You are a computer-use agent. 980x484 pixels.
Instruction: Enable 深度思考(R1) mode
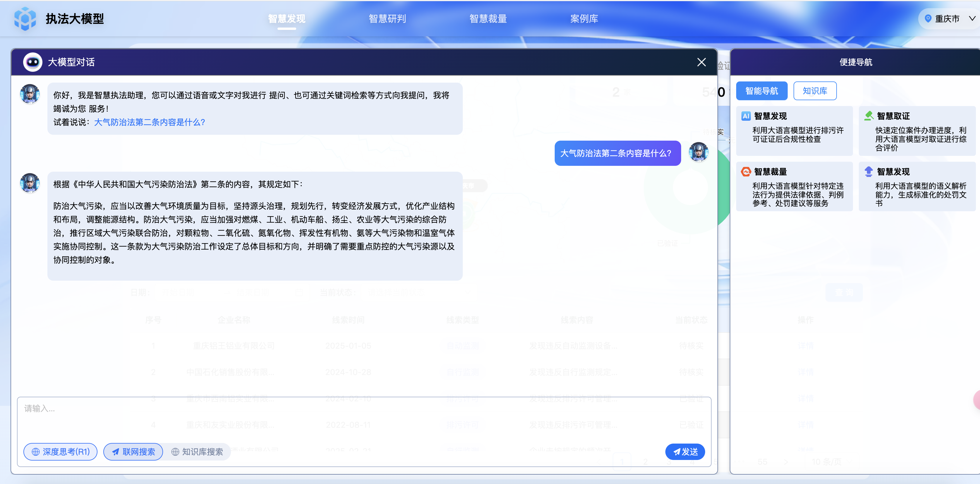(x=60, y=452)
